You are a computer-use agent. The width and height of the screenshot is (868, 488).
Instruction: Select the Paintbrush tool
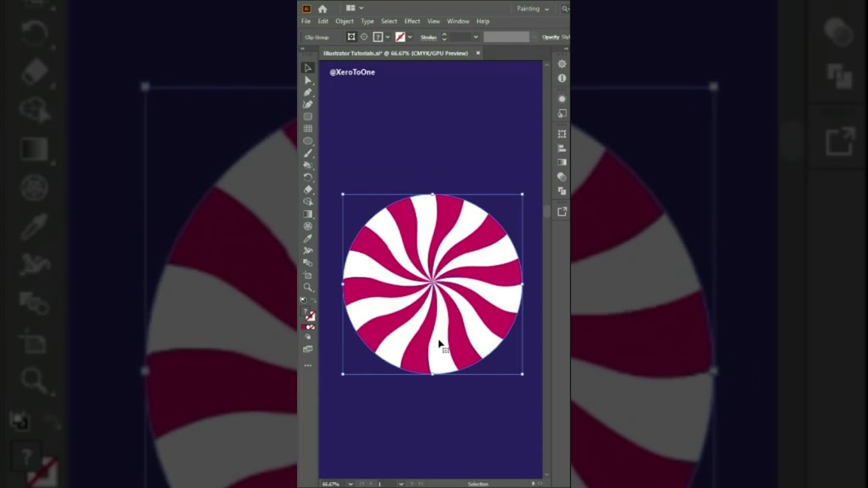click(x=308, y=153)
